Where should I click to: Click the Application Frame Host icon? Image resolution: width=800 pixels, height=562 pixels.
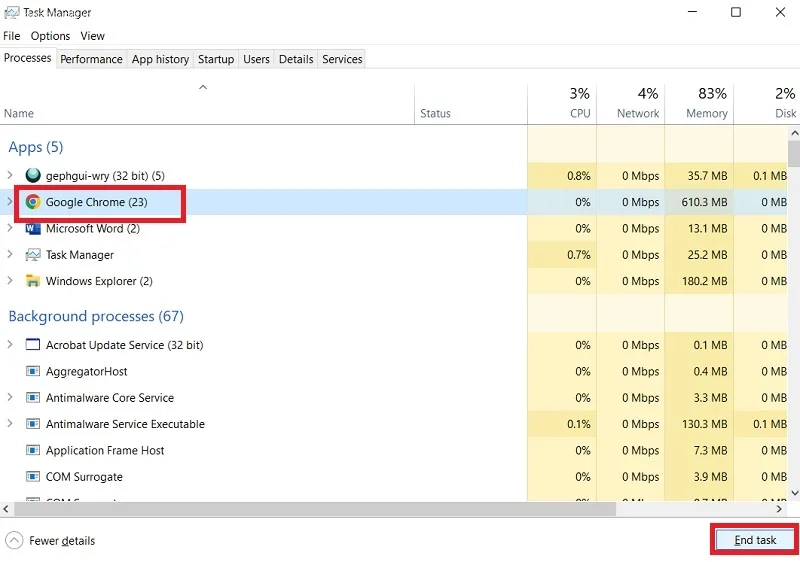(x=33, y=450)
